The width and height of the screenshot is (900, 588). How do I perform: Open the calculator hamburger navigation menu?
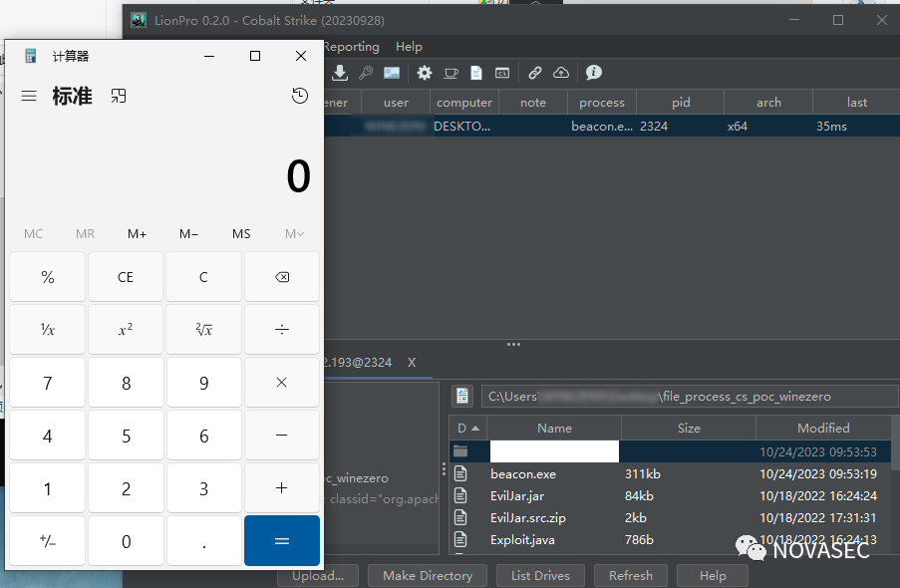point(29,96)
